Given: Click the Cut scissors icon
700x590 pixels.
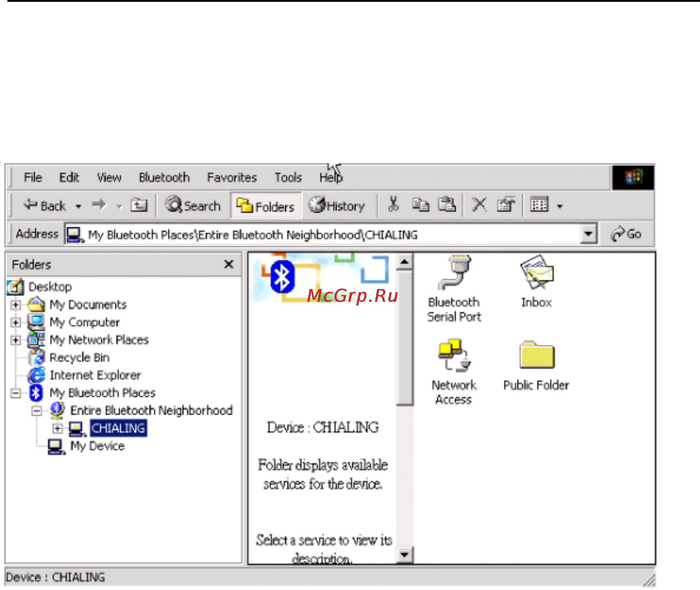Looking at the screenshot, I should (393, 204).
